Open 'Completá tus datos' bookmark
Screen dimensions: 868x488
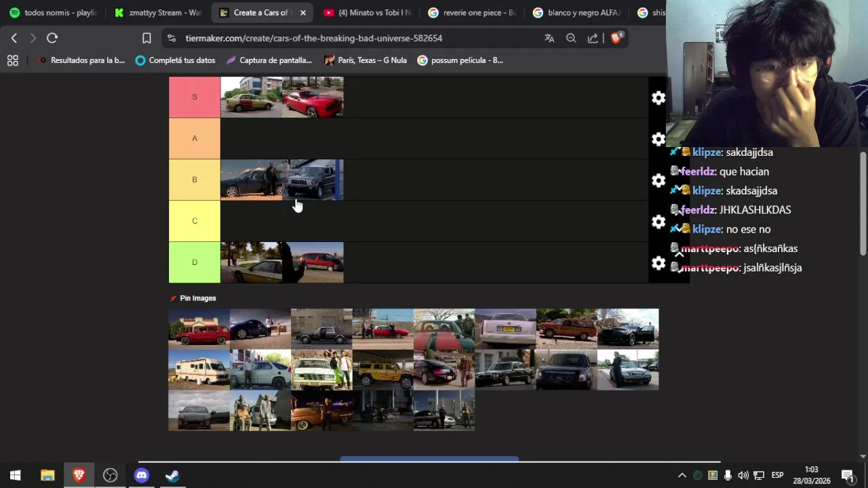175,60
